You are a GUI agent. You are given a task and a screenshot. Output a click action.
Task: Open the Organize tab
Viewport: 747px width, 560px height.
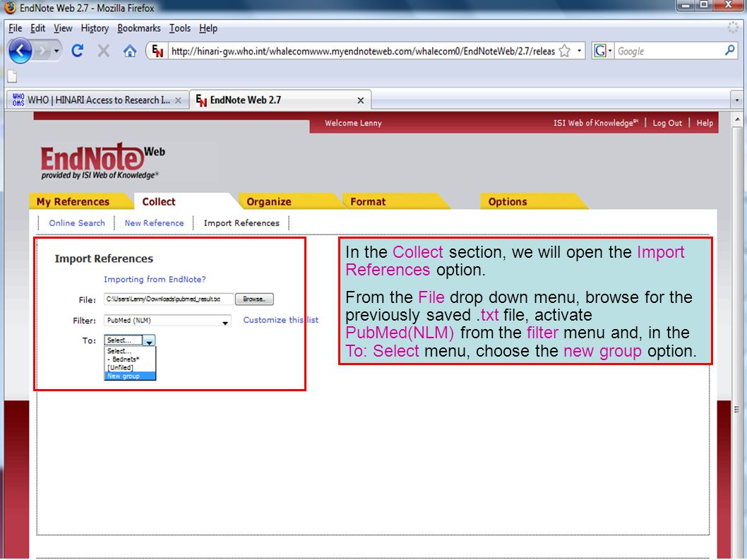269,201
